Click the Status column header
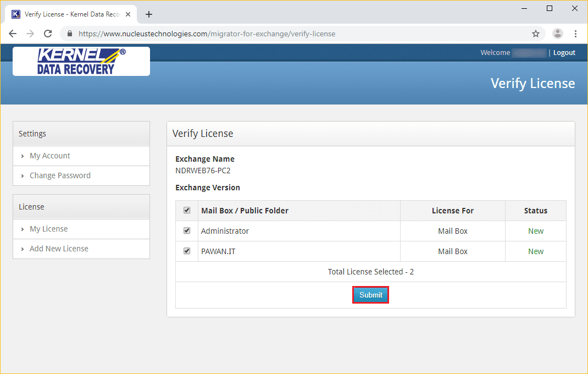 tap(535, 211)
